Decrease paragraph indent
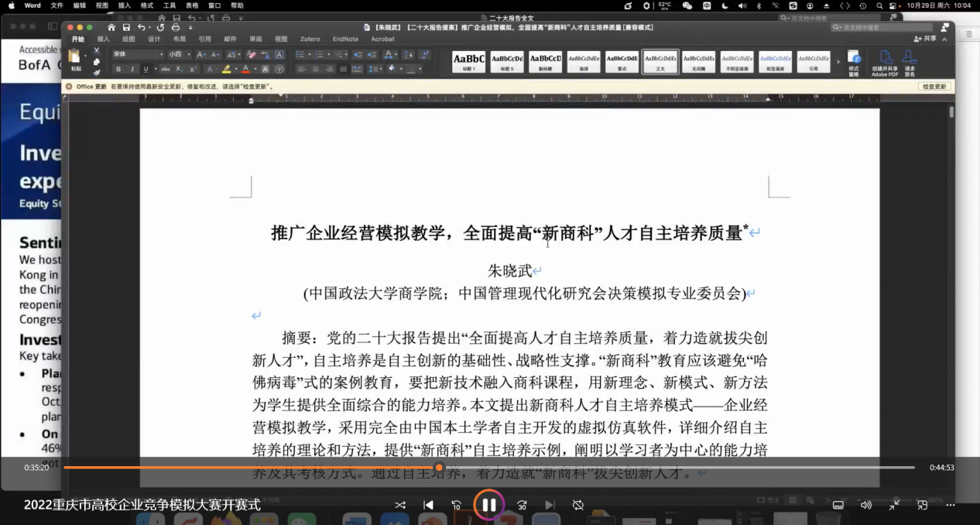Image resolution: width=980 pixels, height=525 pixels. [358, 54]
